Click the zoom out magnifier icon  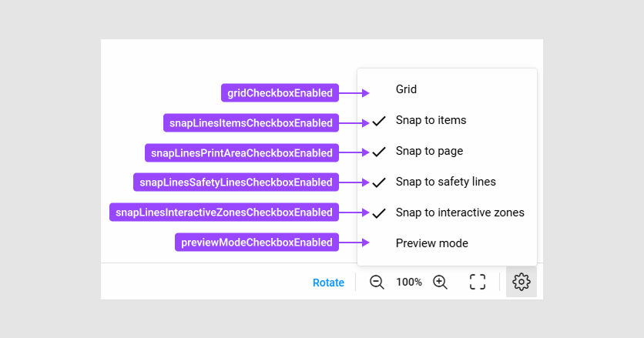(x=377, y=282)
